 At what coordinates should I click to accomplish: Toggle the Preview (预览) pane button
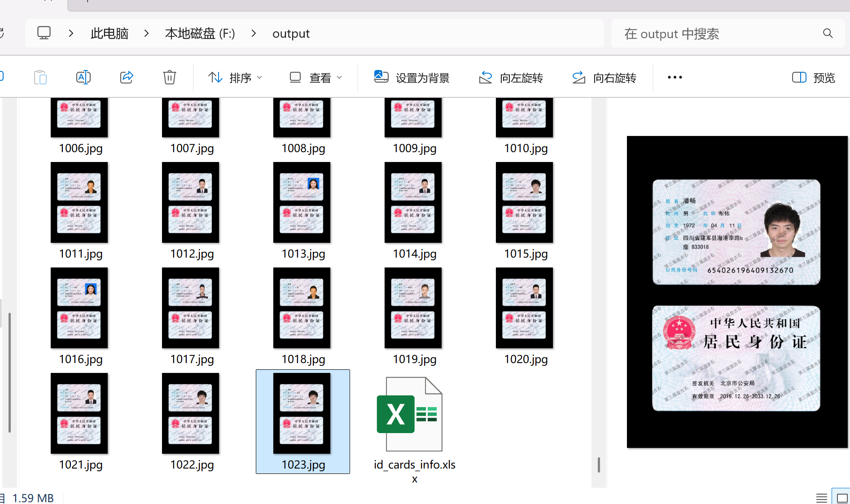pos(813,78)
